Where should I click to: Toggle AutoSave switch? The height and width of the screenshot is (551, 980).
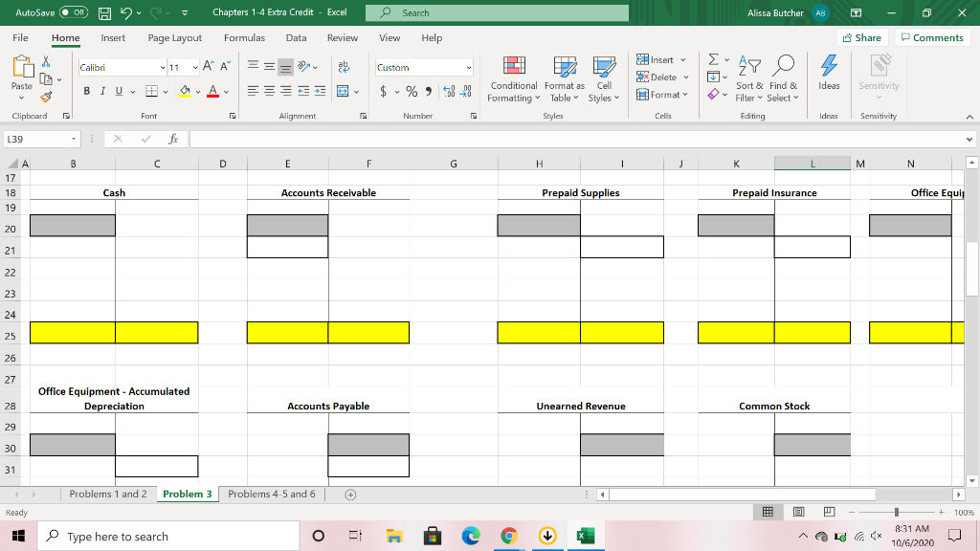(x=73, y=12)
